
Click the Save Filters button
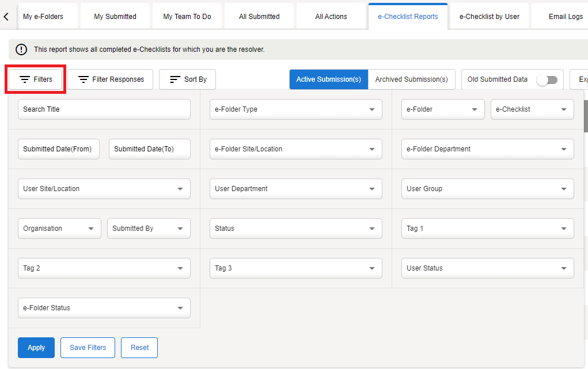(x=88, y=348)
